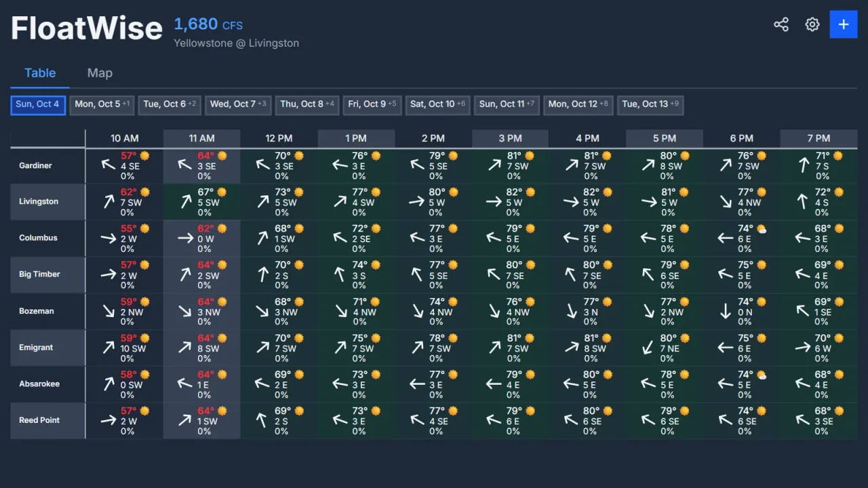
Task: Click Yellowstone @ Livingston gauge label
Action: pyautogui.click(x=236, y=43)
